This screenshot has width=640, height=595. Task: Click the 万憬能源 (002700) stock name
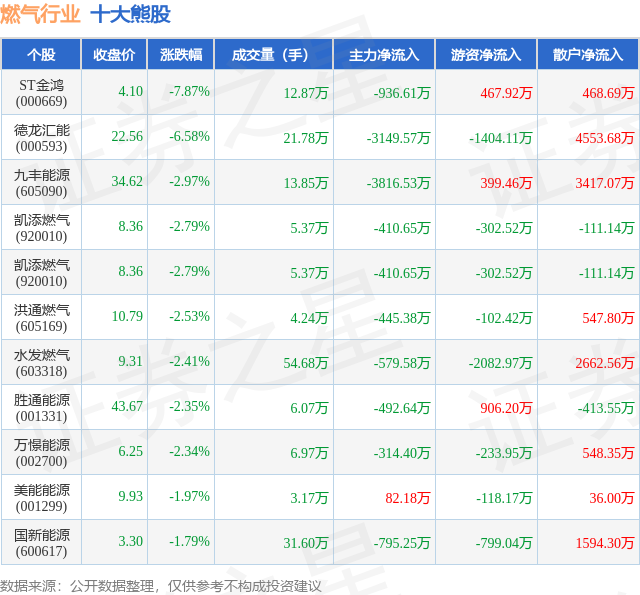pyautogui.click(x=41, y=453)
